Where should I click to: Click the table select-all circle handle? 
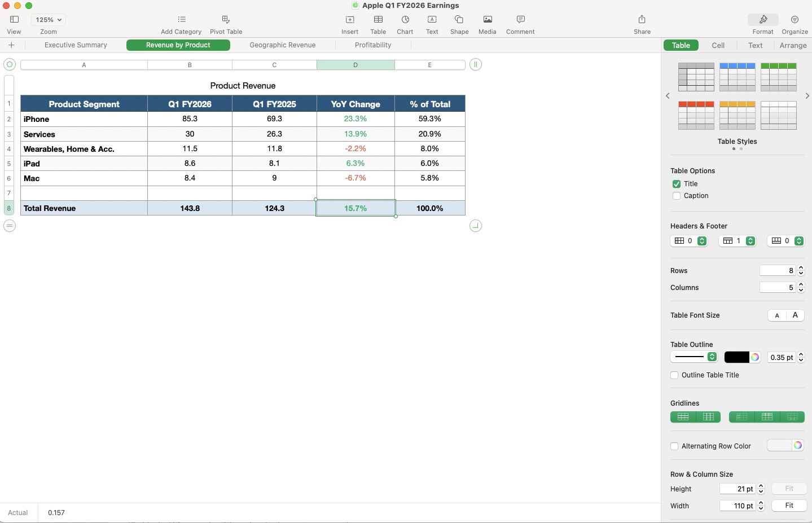tap(9, 64)
